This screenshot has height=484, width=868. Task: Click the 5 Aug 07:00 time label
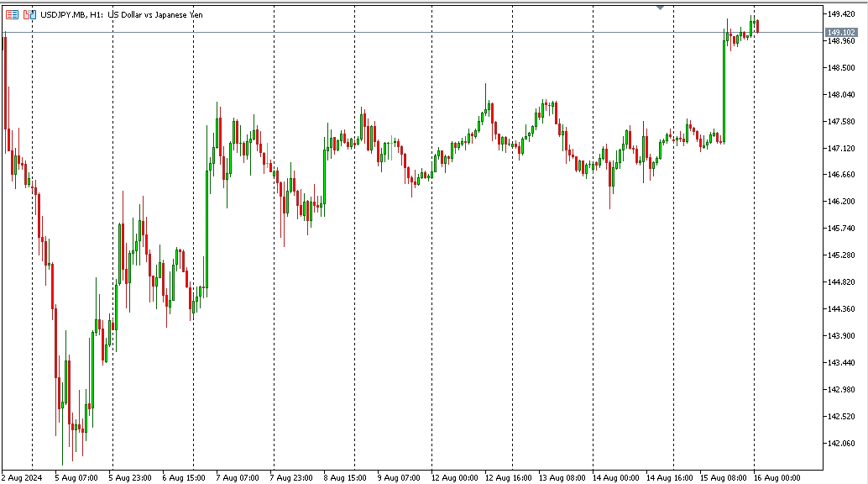[x=76, y=478]
